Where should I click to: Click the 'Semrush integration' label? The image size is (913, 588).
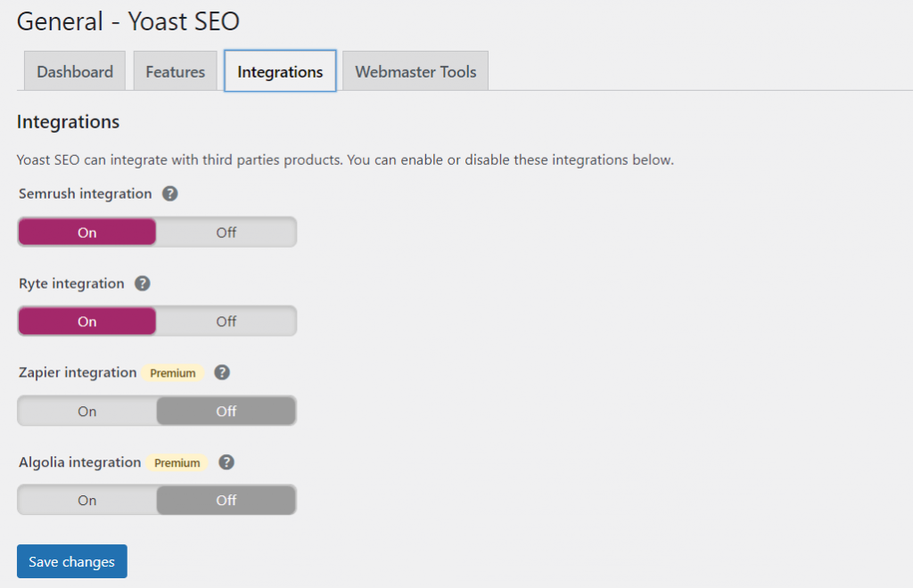pyautogui.click(x=85, y=193)
